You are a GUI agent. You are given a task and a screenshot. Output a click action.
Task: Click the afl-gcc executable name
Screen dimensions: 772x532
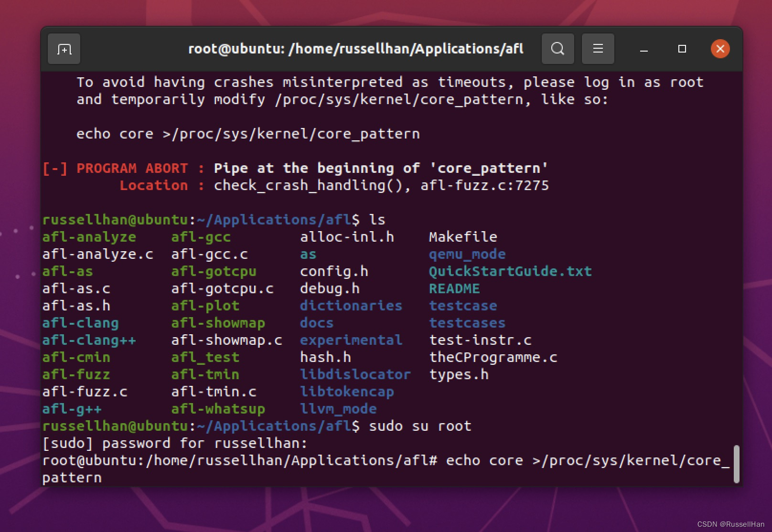click(x=201, y=237)
